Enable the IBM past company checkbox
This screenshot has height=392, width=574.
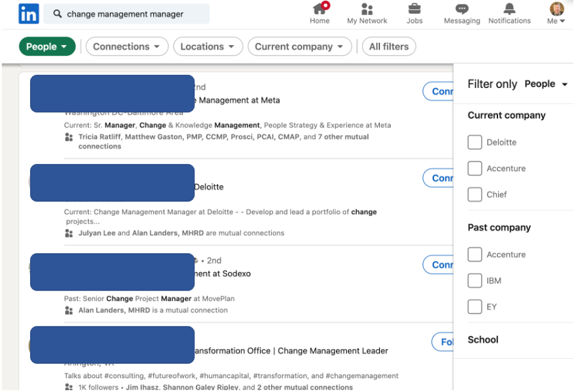(475, 280)
